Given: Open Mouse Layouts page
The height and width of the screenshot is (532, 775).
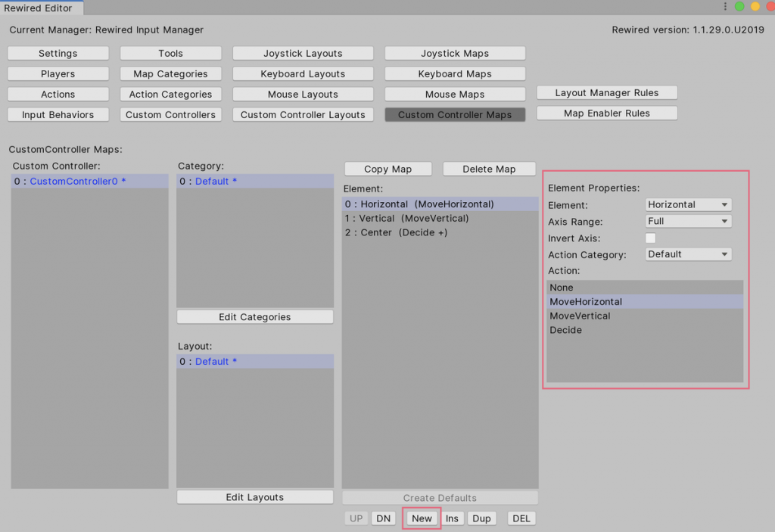Looking at the screenshot, I should coord(303,94).
